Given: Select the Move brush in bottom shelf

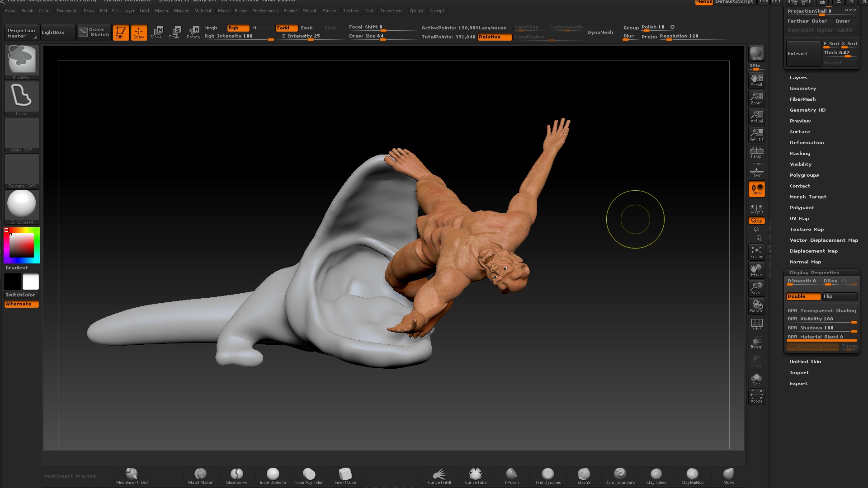Looking at the screenshot, I should tap(728, 476).
